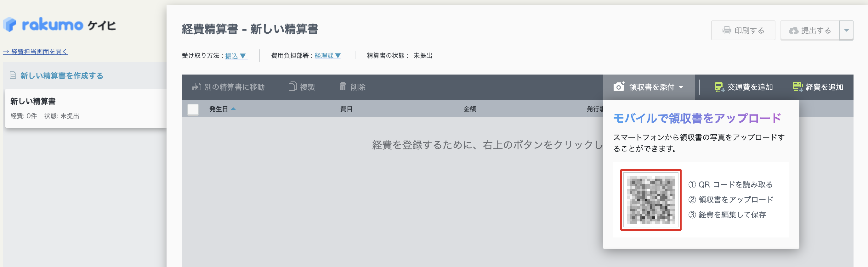Click the rakumo ケイヒ logo
The height and width of the screenshot is (267, 868).
[60, 25]
